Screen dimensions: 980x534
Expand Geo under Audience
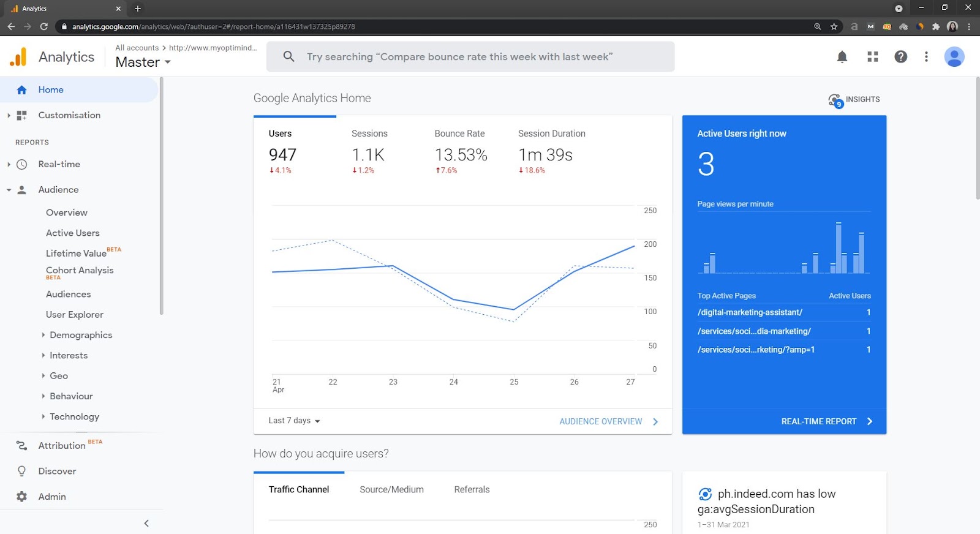[43, 375]
